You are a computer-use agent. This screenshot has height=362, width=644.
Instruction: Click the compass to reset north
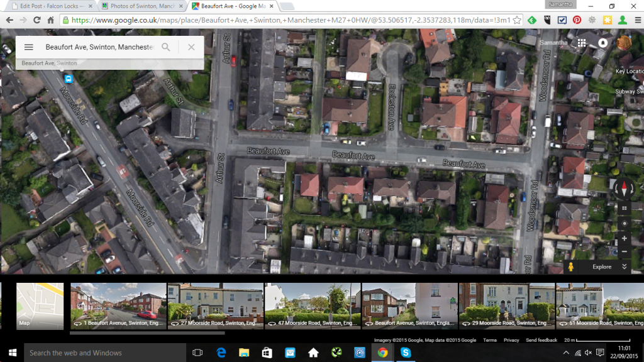click(624, 188)
